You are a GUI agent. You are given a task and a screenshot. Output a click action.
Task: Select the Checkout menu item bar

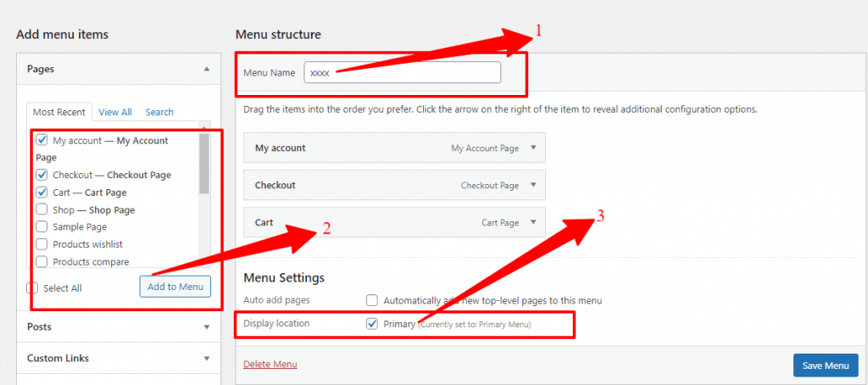[x=395, y=185]
